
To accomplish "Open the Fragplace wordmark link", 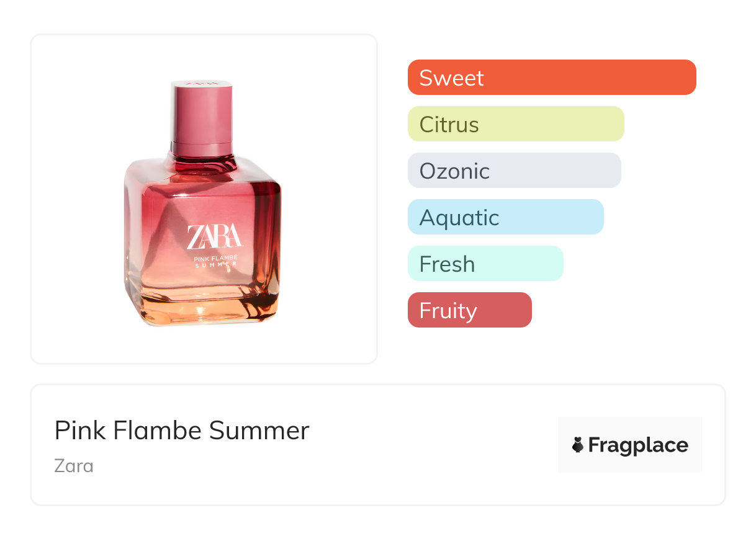I will (x=638, y=445).
